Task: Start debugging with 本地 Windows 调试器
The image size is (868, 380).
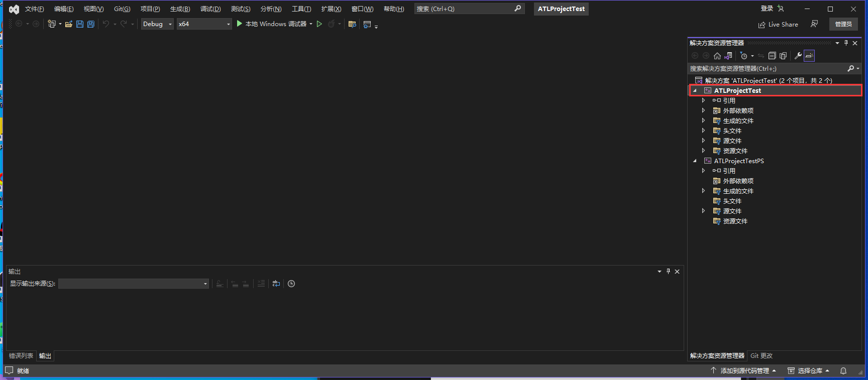Action: (271, 24)
